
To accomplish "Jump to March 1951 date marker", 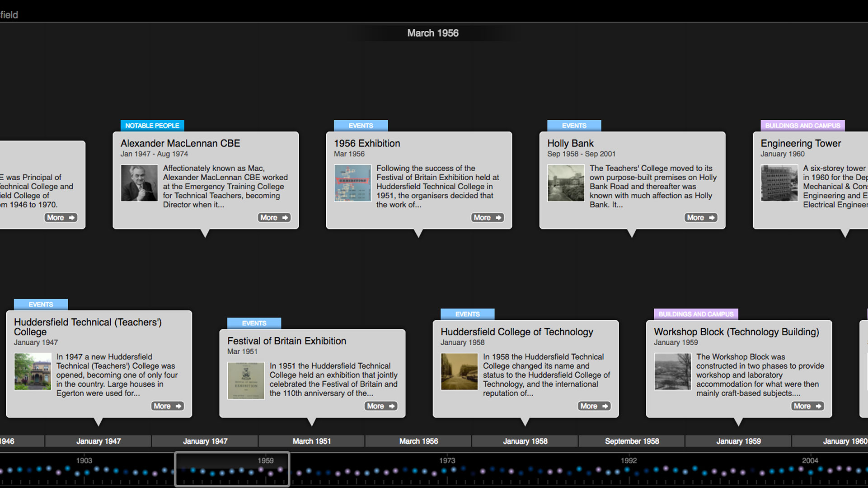I will point(312,441).
